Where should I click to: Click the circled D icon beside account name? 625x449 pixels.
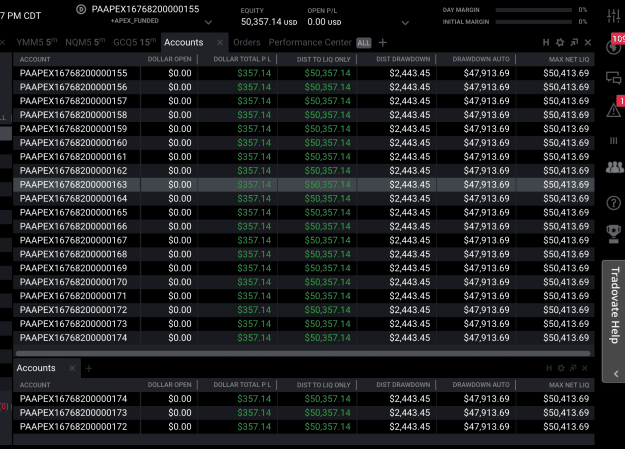click(81, 9)
